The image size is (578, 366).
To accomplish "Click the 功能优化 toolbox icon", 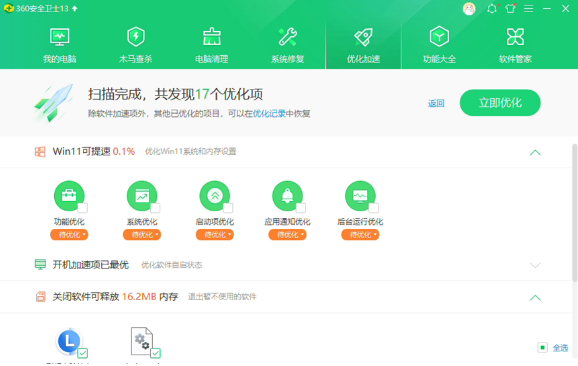I will [69, 196].
